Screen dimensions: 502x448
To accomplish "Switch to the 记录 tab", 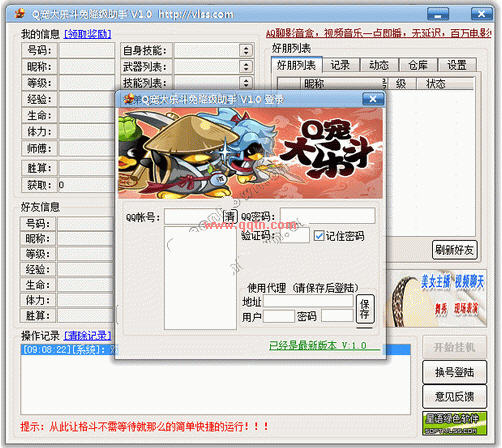I will click(x=340, y=65).
